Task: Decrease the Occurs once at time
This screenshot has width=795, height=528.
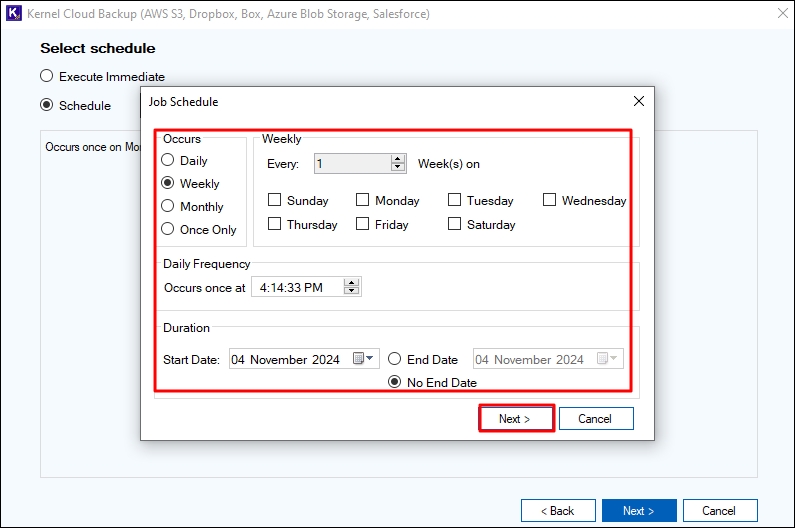Action: point(351,291)
